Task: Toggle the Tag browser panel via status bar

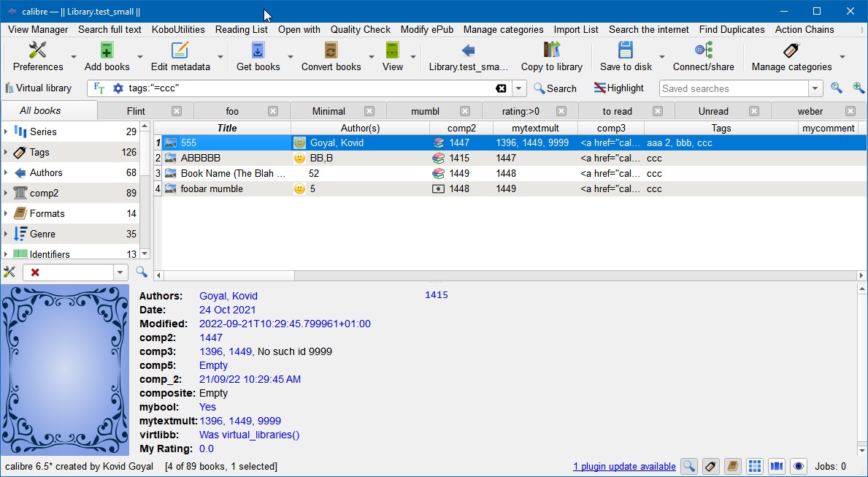Action: click(711, 467)
